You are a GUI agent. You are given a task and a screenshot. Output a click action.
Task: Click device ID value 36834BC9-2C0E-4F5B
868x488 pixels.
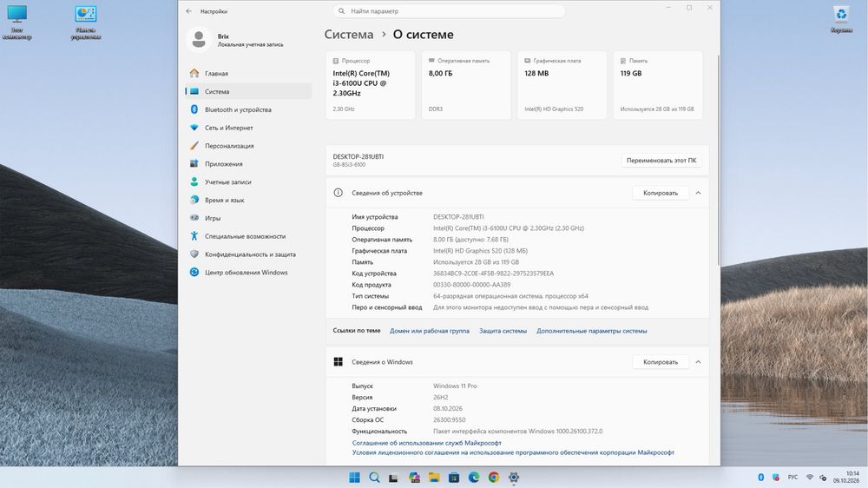[x=493, y=274]
